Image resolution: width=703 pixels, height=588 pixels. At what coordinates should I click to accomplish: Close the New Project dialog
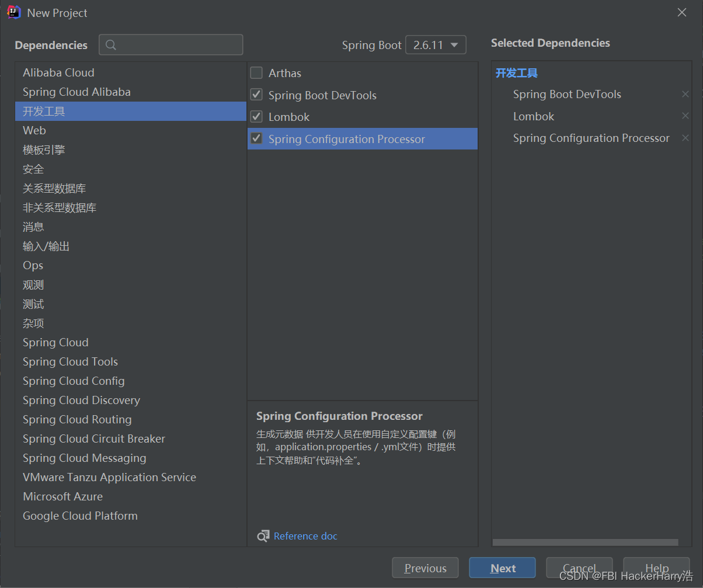click(682, 12)
